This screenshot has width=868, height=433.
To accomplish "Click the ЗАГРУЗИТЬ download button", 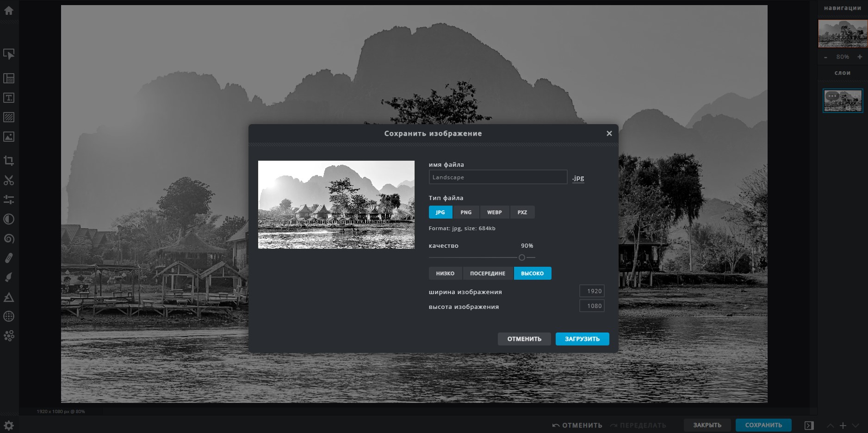I will (582, 339).
